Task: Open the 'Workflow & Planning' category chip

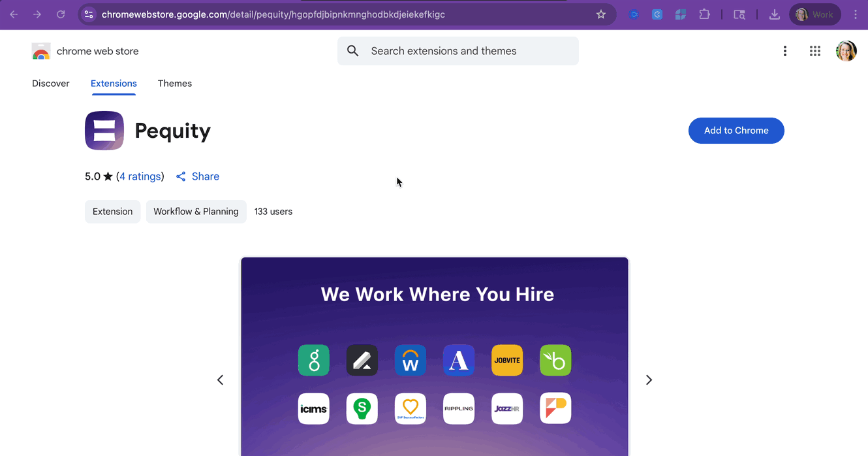Action: point(196,212)
